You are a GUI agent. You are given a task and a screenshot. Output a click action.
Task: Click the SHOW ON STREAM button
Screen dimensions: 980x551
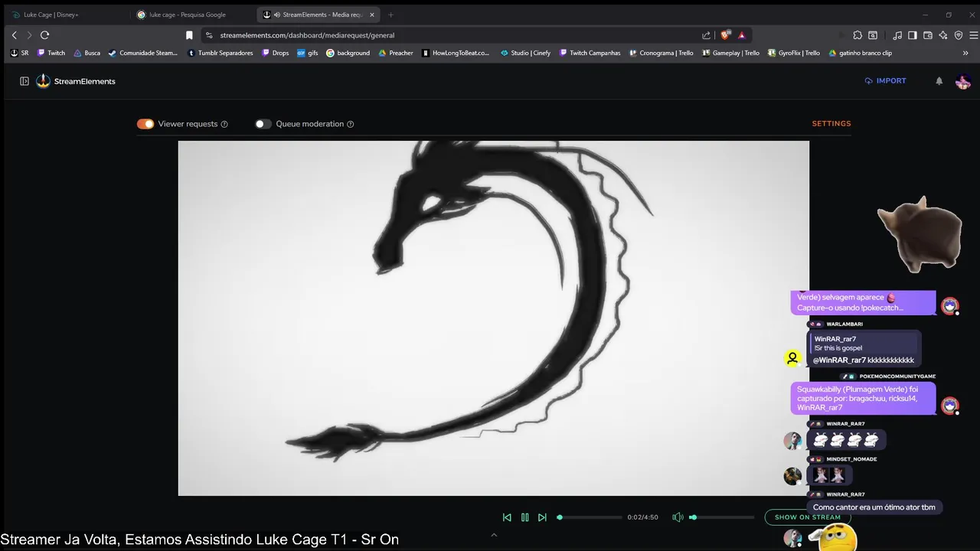coord(807,517)
